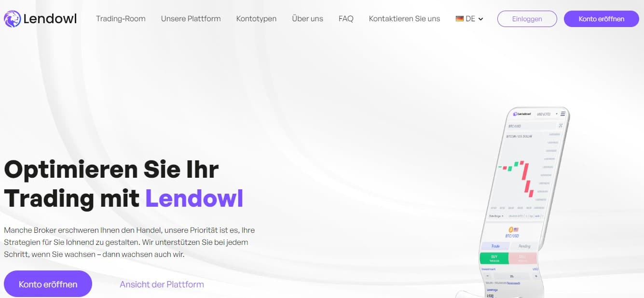Click the Bitcoin coin icon above BTC/USD
644x298 pixels.
coord(510,230)
